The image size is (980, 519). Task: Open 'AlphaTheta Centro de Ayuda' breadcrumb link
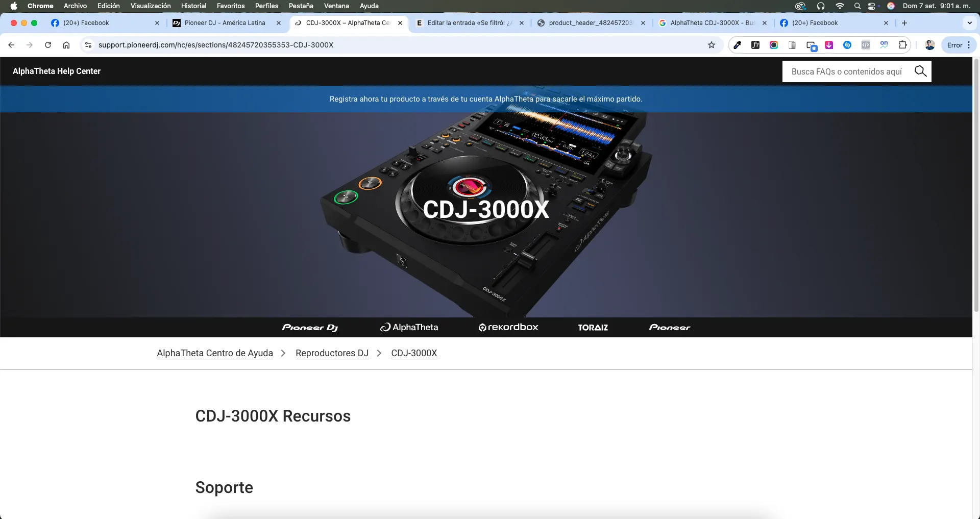coord(215,353)
